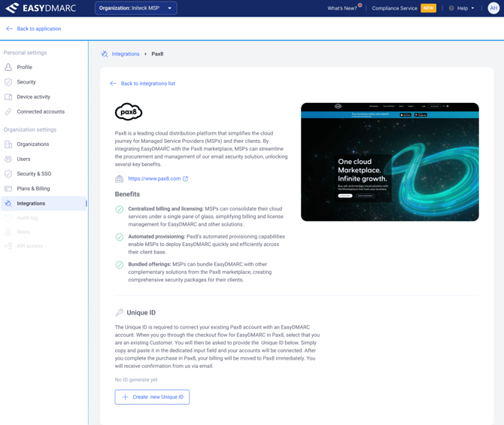
Task: Click the disabled API access item
Action: (x=30, y=246)
